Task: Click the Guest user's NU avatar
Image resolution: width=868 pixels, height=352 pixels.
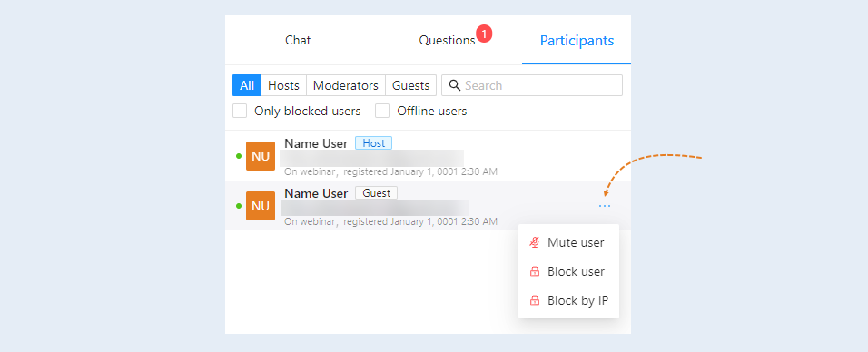Action: [x=261, y=206]
